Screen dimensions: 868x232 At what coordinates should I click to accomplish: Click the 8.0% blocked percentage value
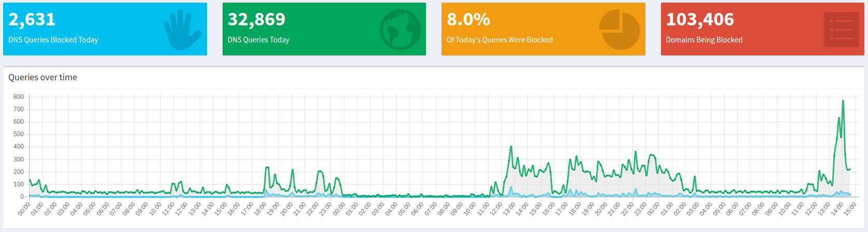point(468,19)
